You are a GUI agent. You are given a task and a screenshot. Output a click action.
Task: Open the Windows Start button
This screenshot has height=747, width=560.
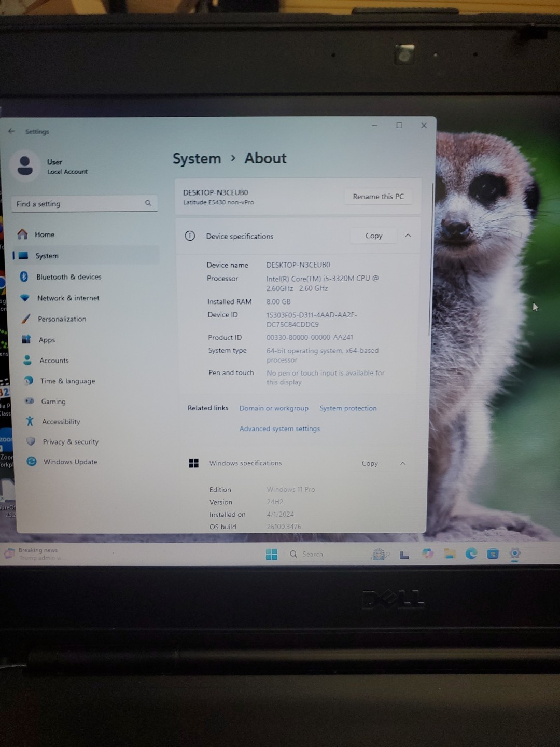point(272,554)
